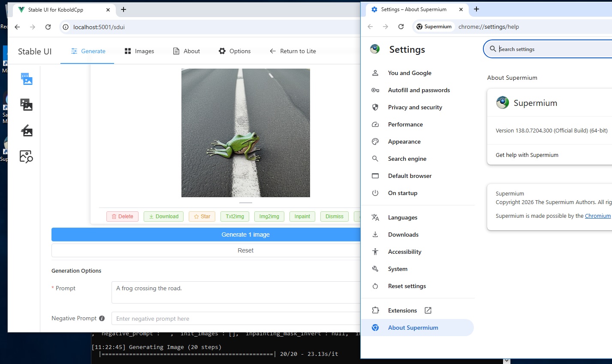Open a new tab in the Supermium window
This screenshot has width=612, height=364.
click(x=476, y=9)
